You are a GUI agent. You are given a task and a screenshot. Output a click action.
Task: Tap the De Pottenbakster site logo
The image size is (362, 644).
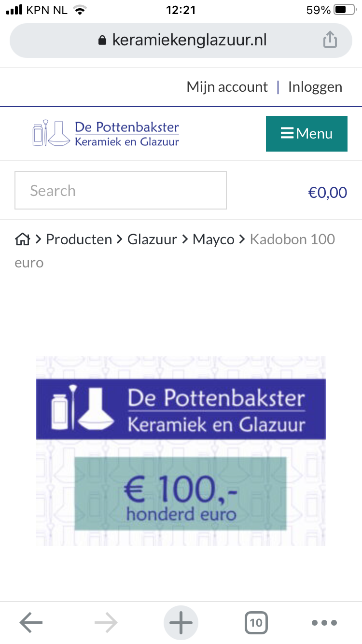point(106,133)
